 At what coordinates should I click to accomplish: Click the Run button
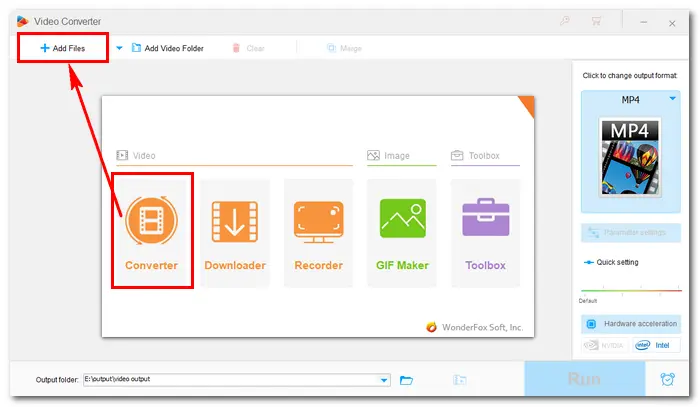[584, 378]
